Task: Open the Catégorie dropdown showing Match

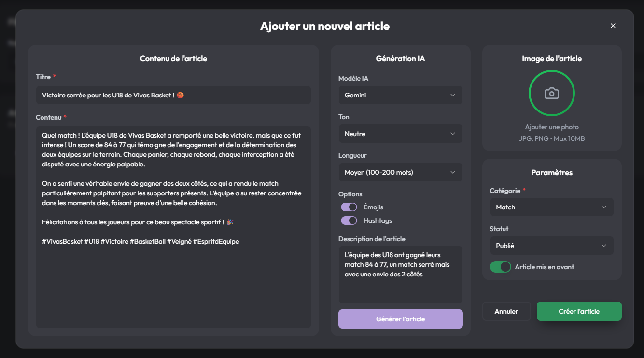Action: click(x=552, y=207)
